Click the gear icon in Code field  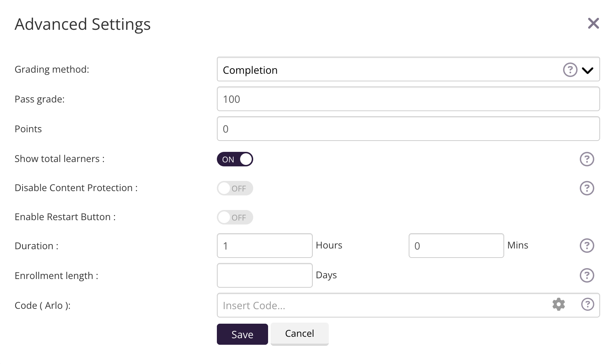[558, 304]
